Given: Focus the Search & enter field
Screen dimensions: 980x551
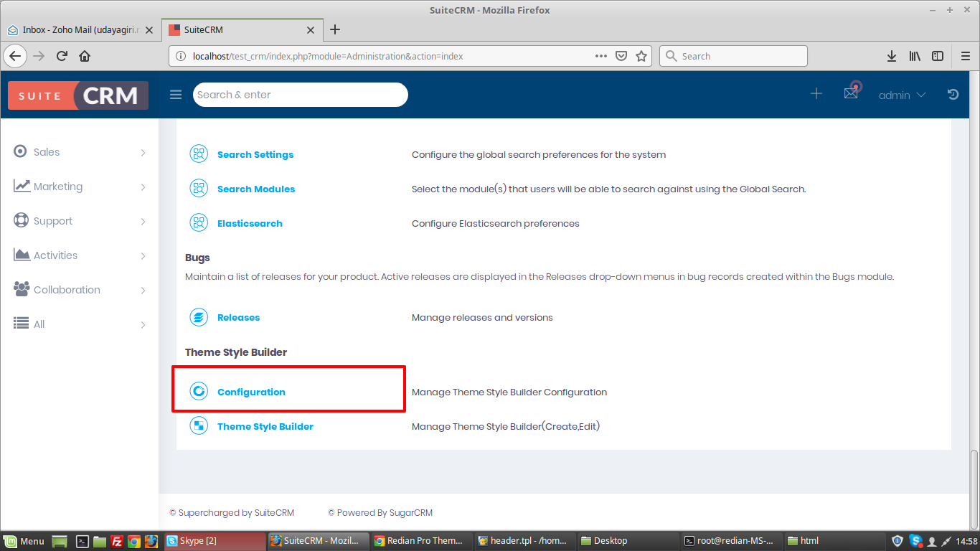Looking at the screenshot, I should point(301,95).
